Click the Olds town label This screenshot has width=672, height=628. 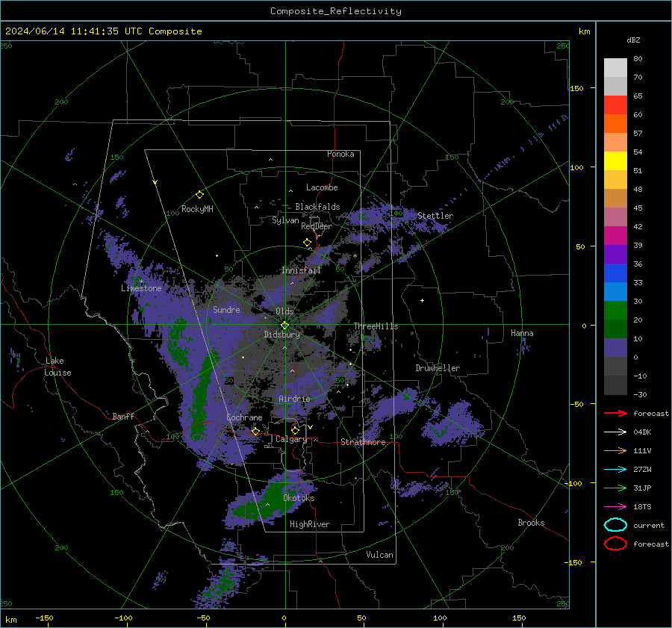[284, 311]
